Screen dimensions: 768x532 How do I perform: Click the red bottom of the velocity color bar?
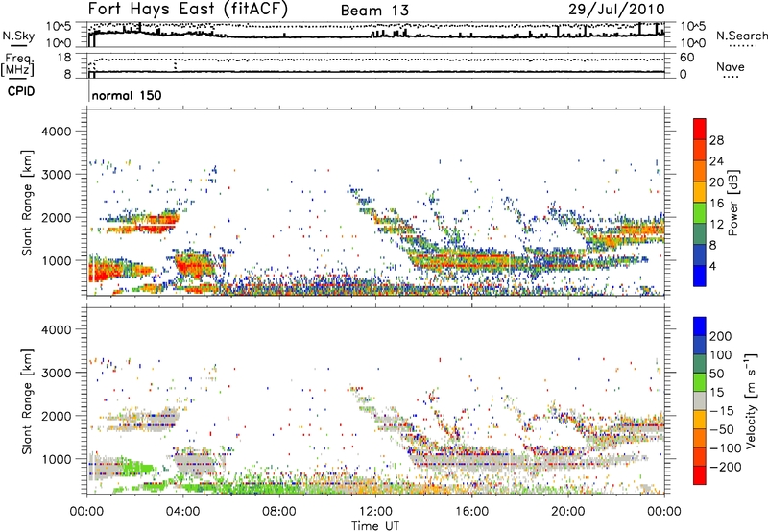700,475
